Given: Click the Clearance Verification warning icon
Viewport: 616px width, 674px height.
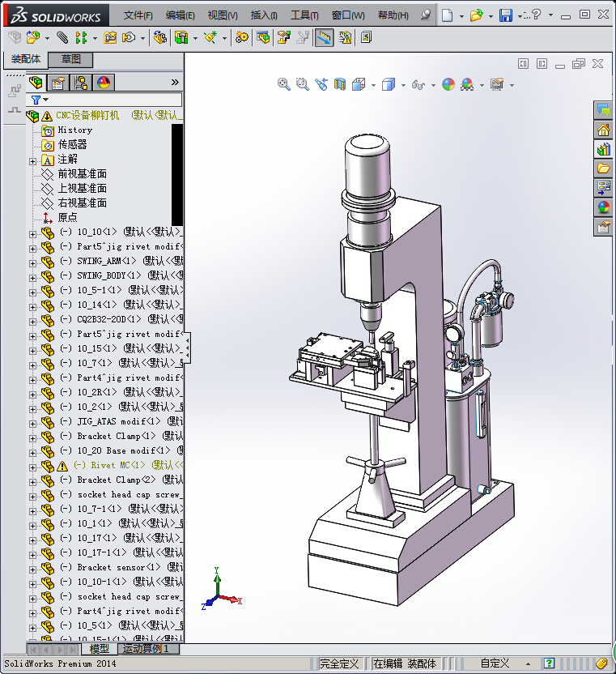Looking at the screenshot, I should point(345,38).
